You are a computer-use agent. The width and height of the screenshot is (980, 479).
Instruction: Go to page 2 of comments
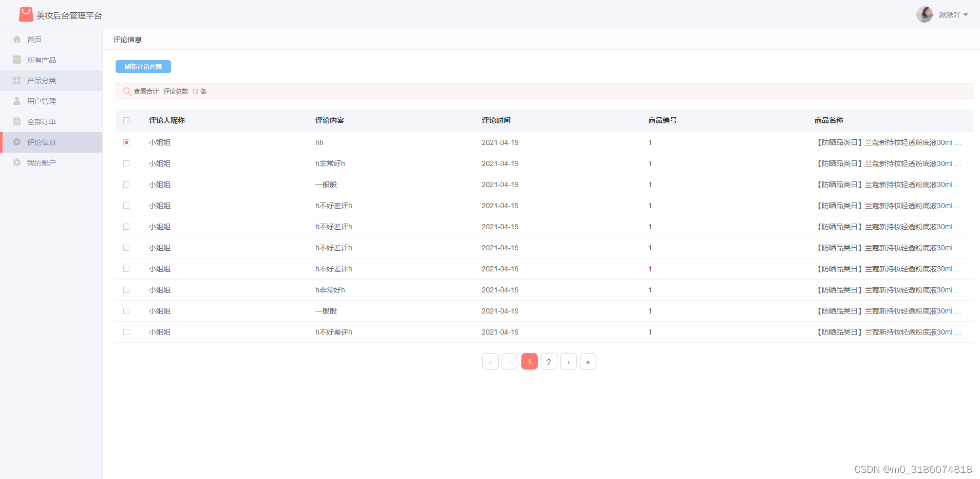click(x=549, y=361)
